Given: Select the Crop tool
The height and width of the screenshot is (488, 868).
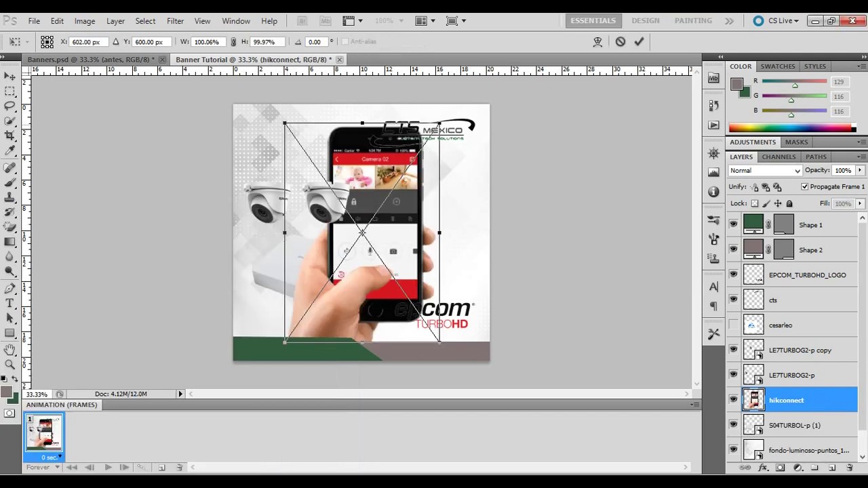Looking at the screenshot, I should (9, 136).
